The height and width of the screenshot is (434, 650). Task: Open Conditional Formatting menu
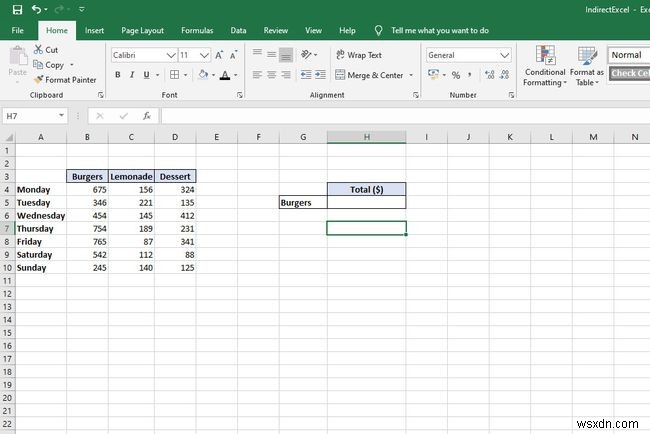pos(544,66)
